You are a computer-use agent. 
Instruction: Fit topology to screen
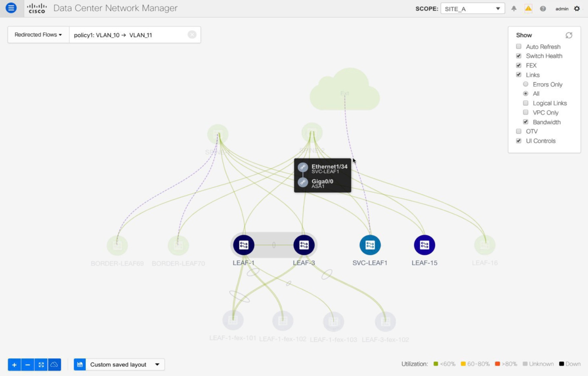41,364
